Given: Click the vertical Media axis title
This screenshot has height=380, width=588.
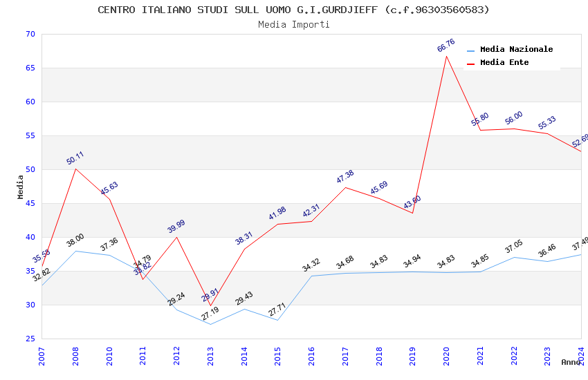Looking at the screenshot, I should [20, 187].
